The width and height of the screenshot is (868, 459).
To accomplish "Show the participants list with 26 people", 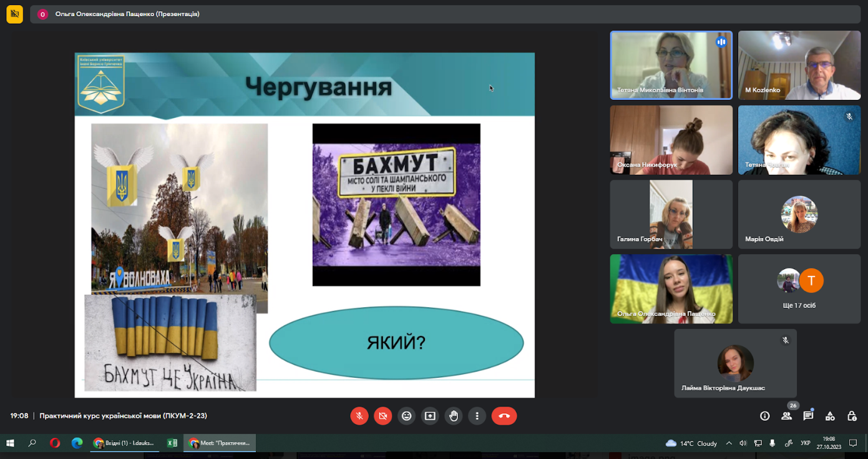I will pos(786,416).
